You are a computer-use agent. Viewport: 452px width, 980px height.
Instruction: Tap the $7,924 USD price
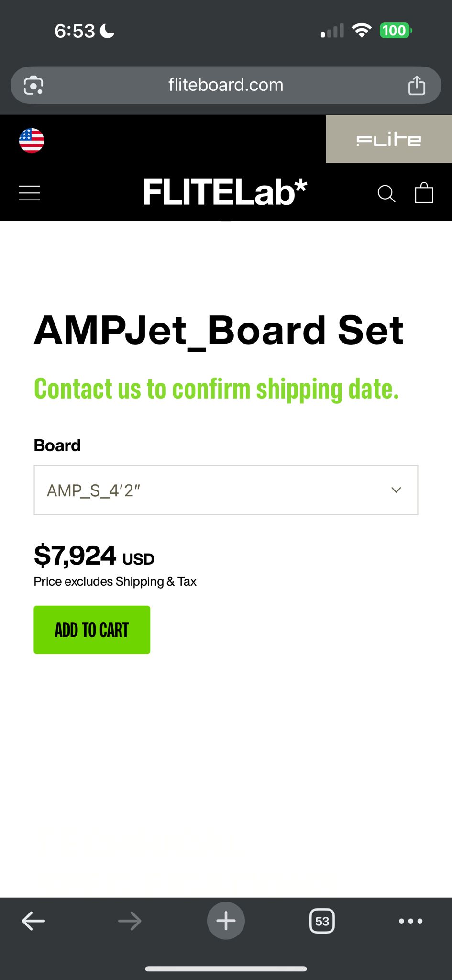click(x=94, y=556)
